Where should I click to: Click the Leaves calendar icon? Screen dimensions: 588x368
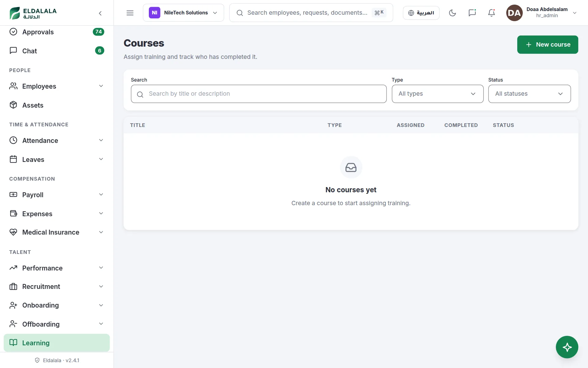tap(13, 159)
